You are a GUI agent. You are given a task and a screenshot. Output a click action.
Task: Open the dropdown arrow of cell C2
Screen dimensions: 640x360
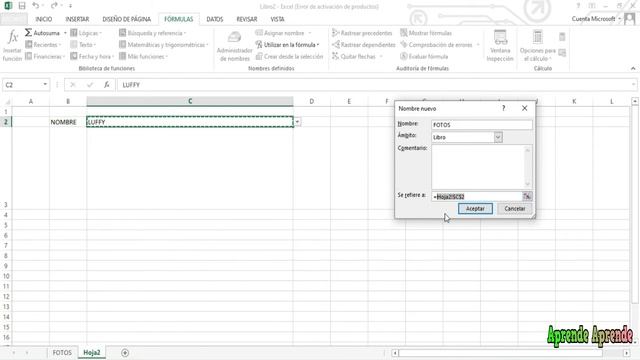[297, 122]
